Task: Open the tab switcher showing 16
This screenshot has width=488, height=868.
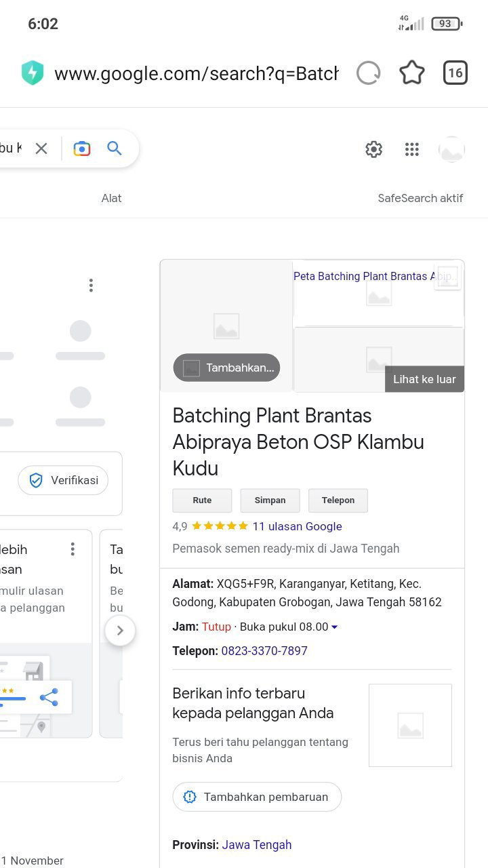Action: coord(455,73)
